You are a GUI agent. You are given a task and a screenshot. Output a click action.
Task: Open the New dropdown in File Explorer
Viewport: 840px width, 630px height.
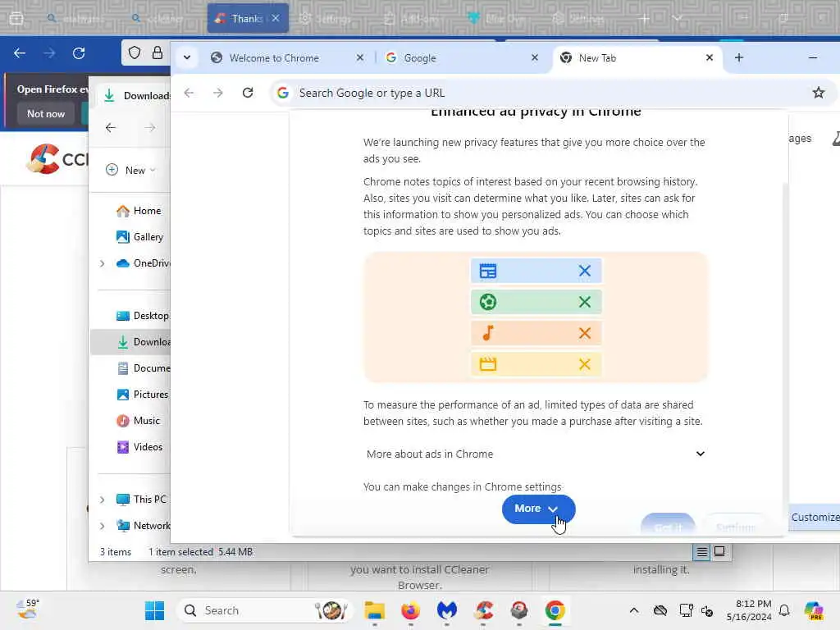[130, 170]
